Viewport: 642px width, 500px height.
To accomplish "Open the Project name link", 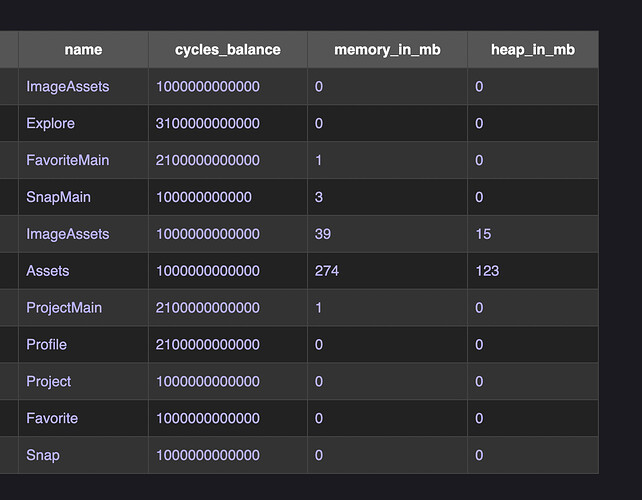I will tap(48, 382).
